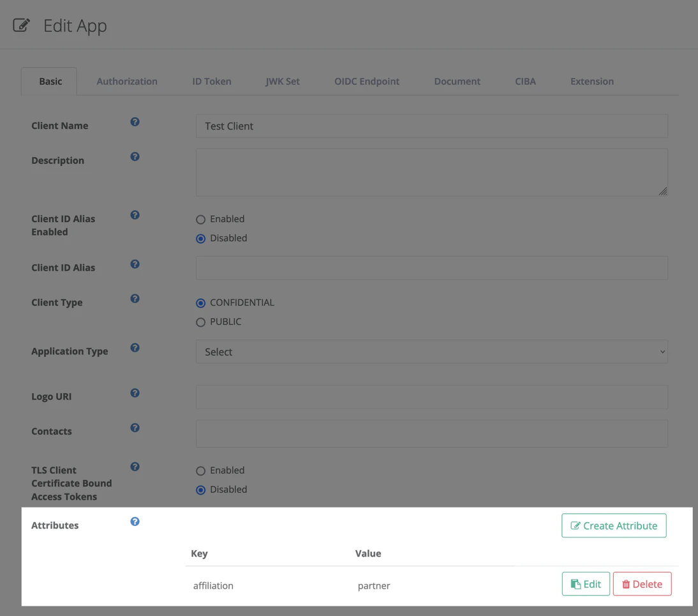Click the Logo URI help icon
Screen dimensions: 698x616
click(x=135, y=393)
